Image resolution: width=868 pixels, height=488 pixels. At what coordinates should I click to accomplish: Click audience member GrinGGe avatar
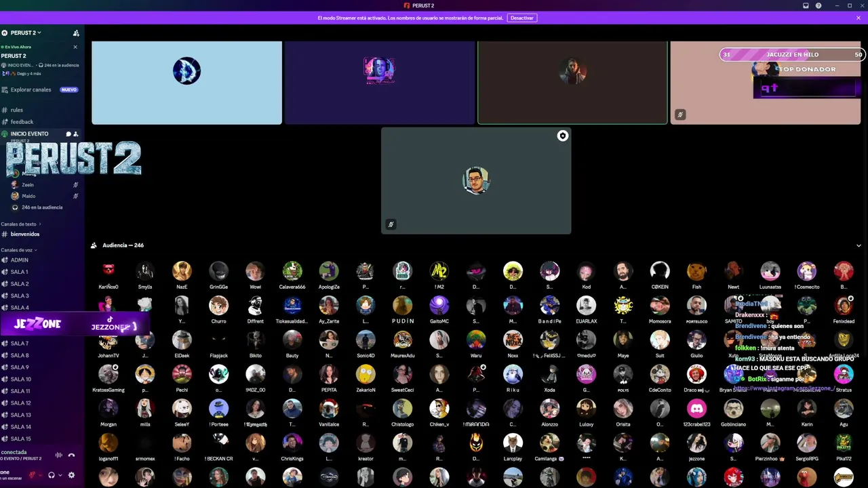coord(218,271)
